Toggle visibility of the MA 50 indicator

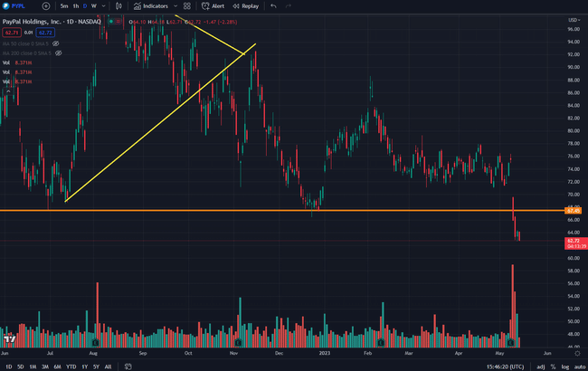pos(55,43)
